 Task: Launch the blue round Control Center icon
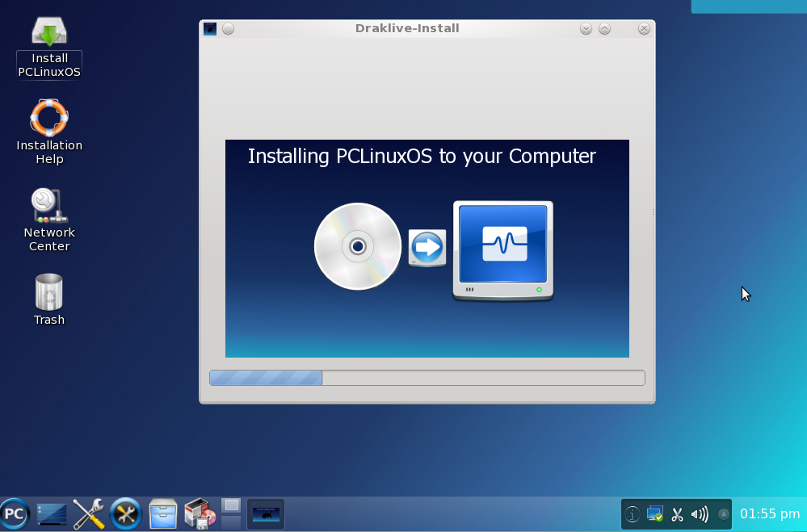pyautogui.click(x=125, y=513)
